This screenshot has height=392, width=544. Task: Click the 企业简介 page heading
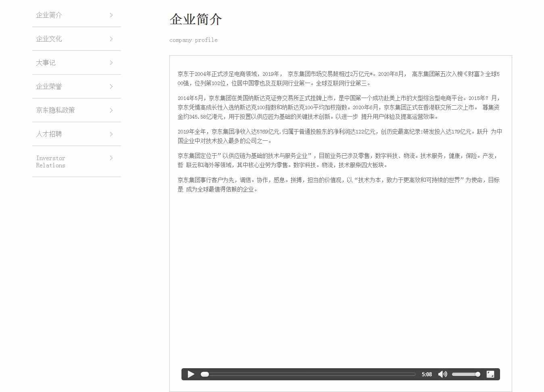(x=196, y=19)
